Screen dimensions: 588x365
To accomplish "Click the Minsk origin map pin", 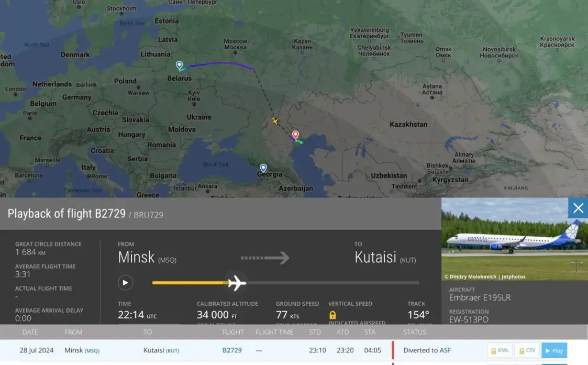I will coord(179,65).
